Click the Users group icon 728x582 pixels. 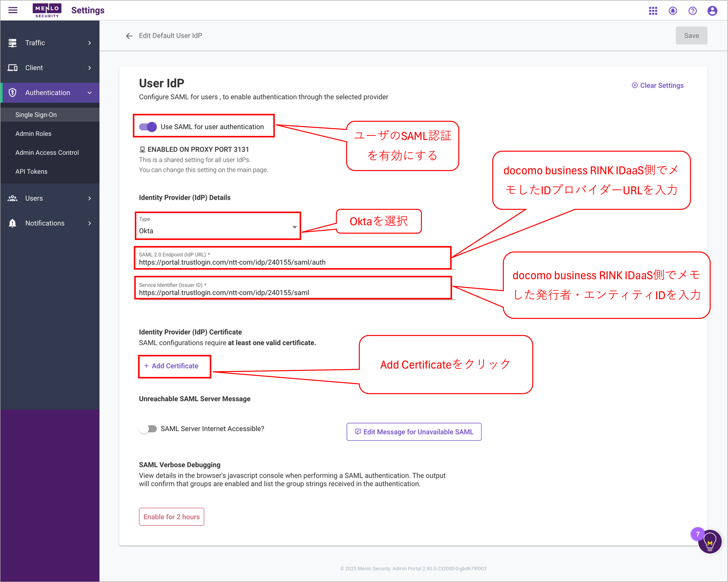point(12,198)
